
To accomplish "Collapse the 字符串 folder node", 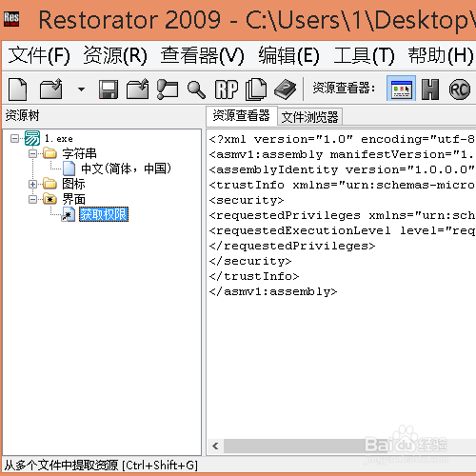I will (x=32, y=154).
